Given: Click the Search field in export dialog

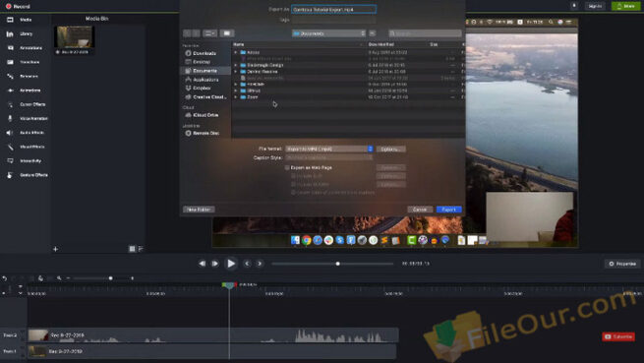Looking at the screenshot, I should coord(425,33).
